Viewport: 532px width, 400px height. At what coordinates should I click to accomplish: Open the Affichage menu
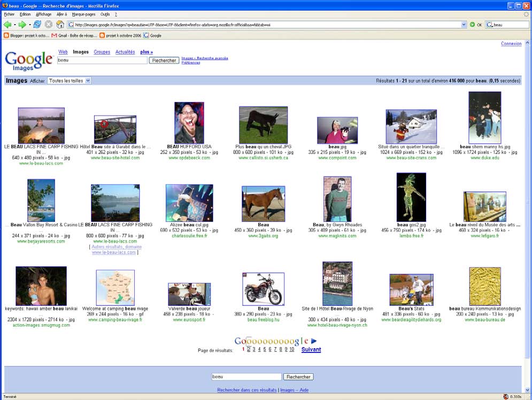coord(43,14)
